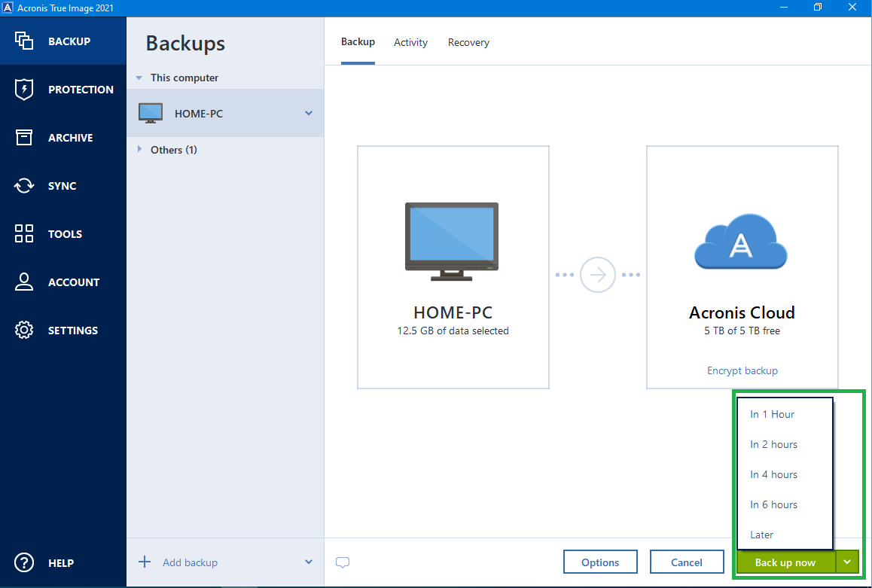Image resolution: width=872 pixels, height=588 pixels.
Task: Open the Recovery tab
Action: pos(468,42)
